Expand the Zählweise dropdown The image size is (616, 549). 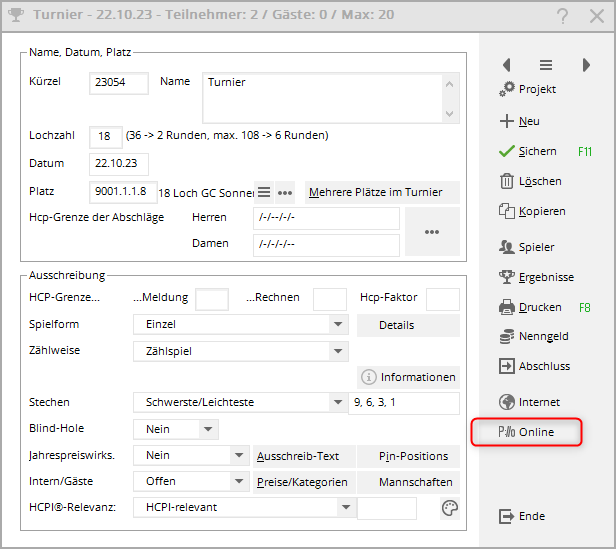pyautogui.click(x=338, y=351)
